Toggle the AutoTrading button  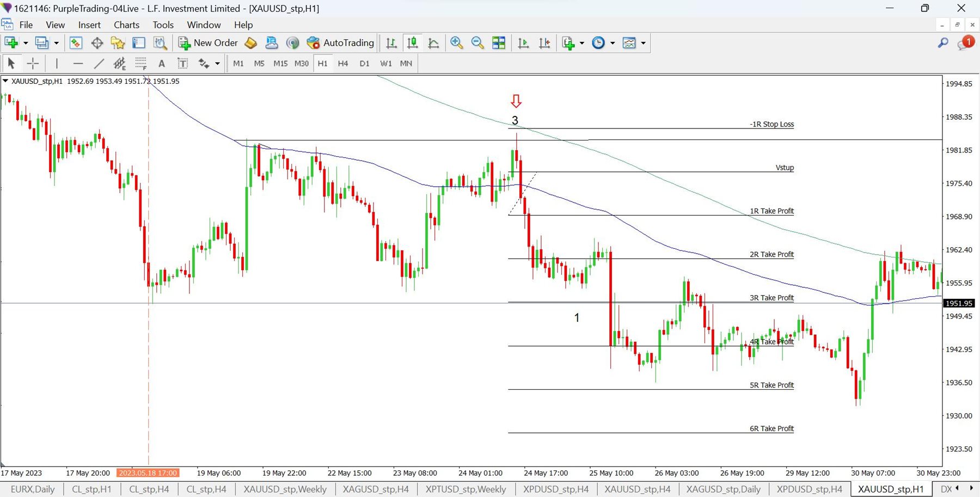point(341,43)
